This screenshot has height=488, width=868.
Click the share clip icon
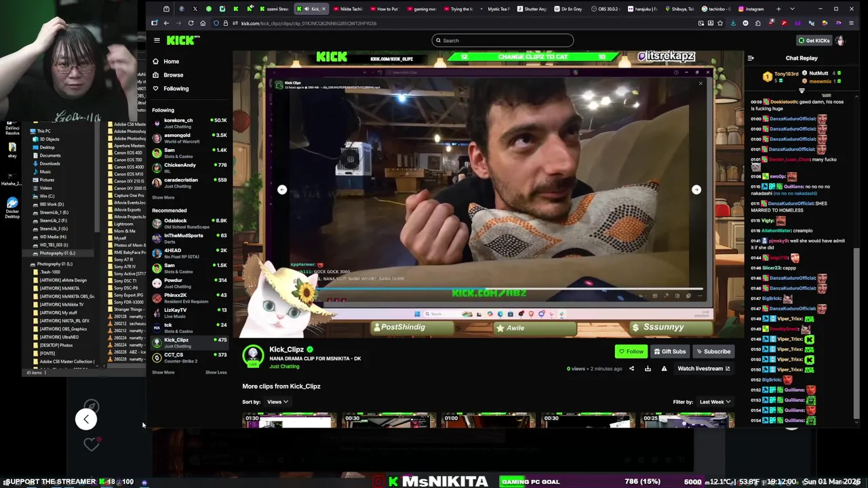pos(631,369)
